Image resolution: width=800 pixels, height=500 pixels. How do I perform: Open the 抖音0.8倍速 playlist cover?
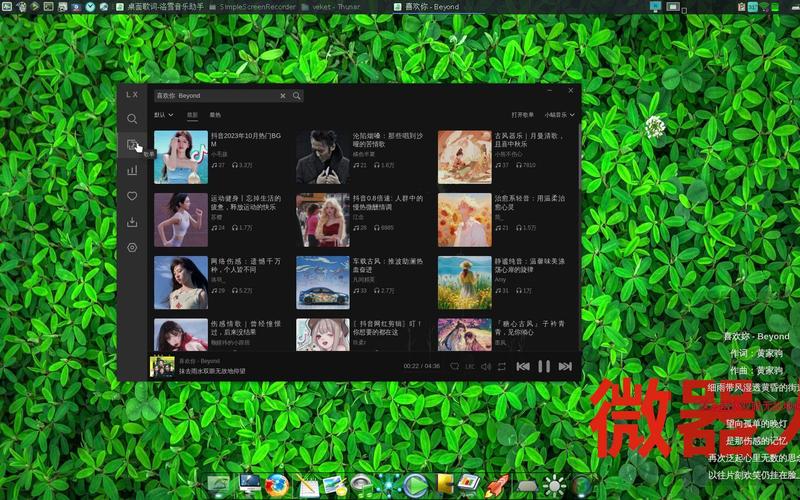pyautogui.click(x=323, y=220)
